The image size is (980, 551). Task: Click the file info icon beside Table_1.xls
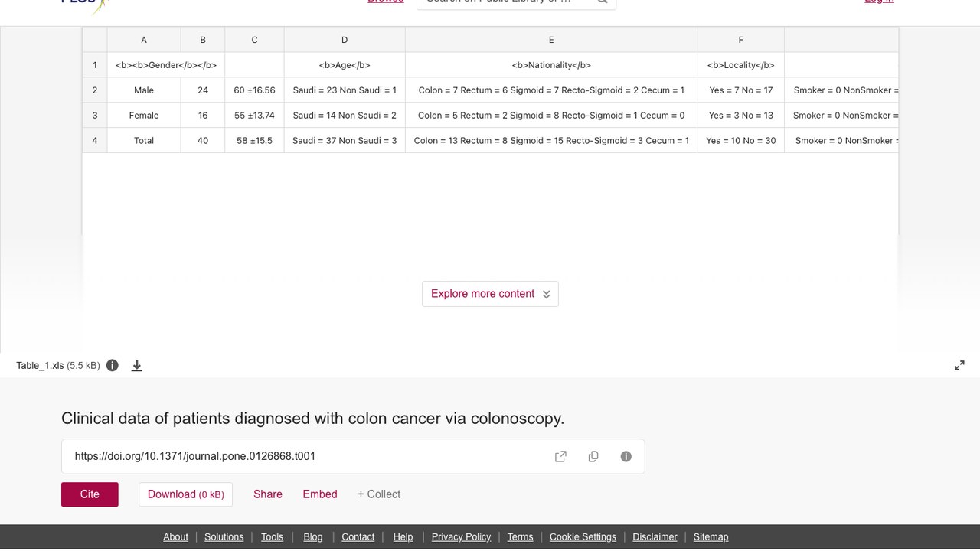click(113, 365)
